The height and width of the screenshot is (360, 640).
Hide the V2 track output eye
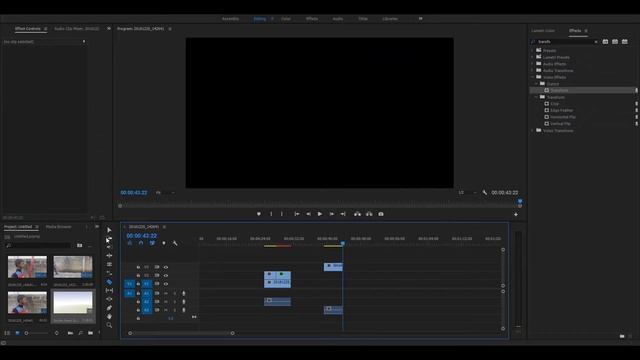coord(166,276)
